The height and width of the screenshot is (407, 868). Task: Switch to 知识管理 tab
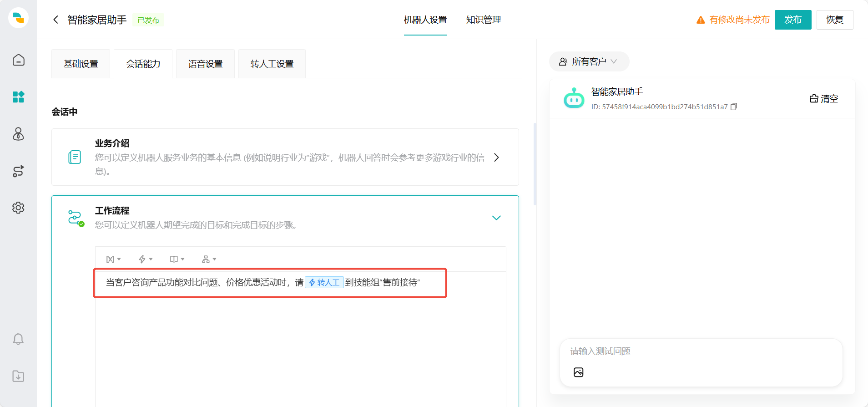click(483, 20)
